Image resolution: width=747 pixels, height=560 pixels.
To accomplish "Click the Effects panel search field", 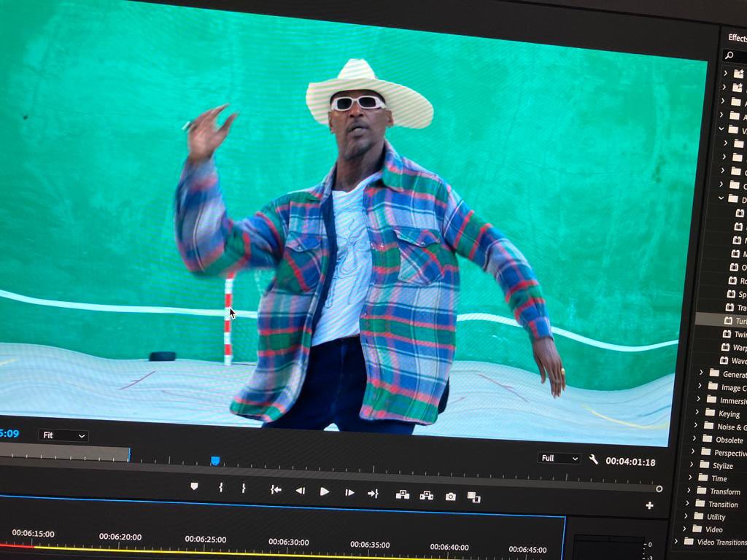I will click(735, 55).
